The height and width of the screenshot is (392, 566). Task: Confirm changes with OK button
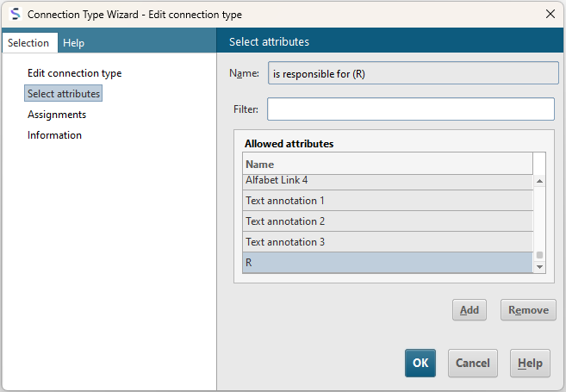pos(420,363)
